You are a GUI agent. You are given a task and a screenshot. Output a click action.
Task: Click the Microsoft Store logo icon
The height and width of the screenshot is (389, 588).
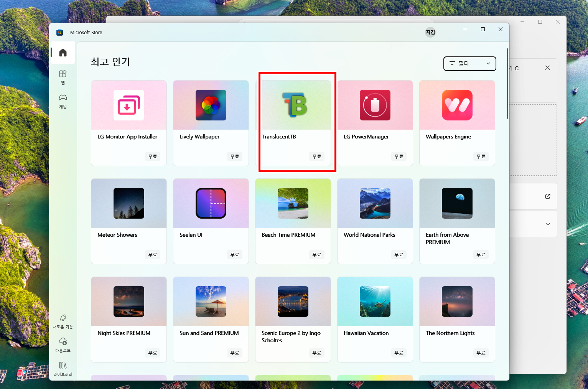coord(59,33)
